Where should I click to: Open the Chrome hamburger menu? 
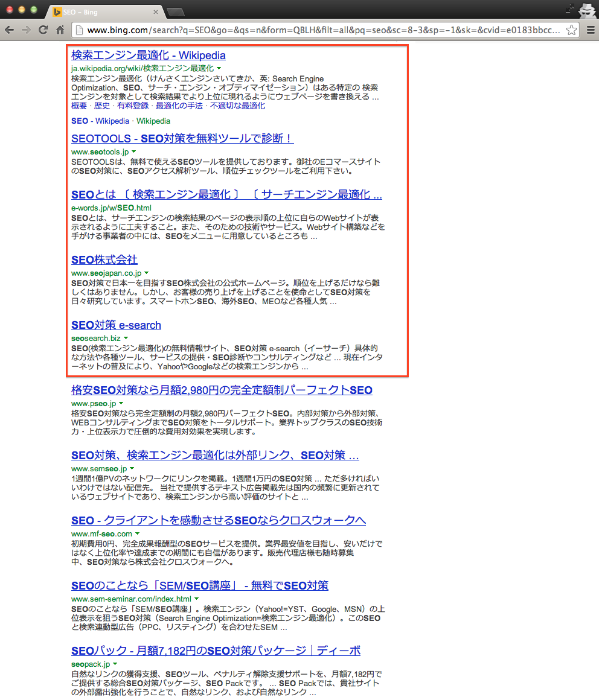pos(591,30)
